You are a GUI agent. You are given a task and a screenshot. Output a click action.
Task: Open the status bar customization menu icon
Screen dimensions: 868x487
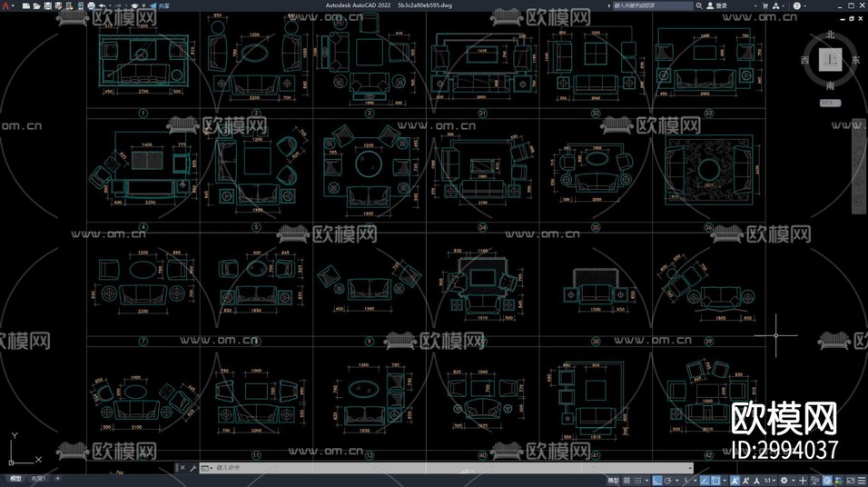(862, 481)
